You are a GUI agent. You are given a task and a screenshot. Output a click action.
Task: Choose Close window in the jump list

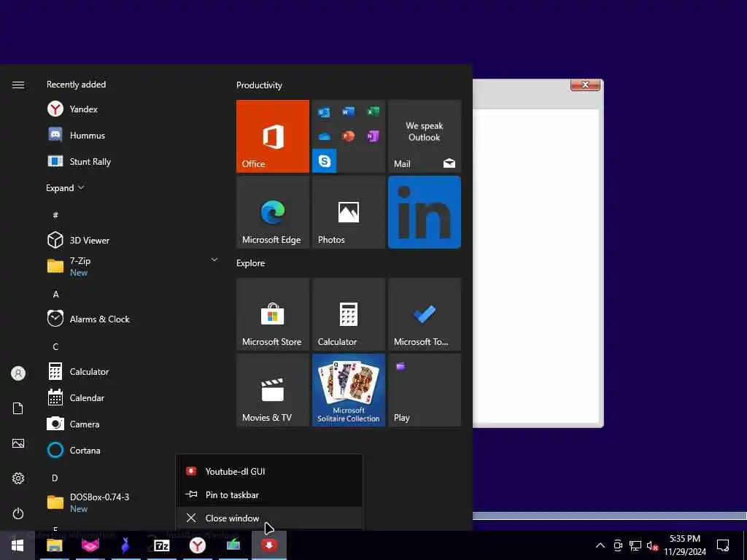[269, 518]
